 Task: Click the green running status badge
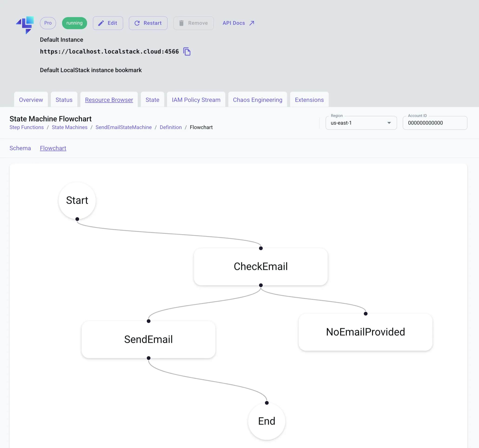click(75, 23)
